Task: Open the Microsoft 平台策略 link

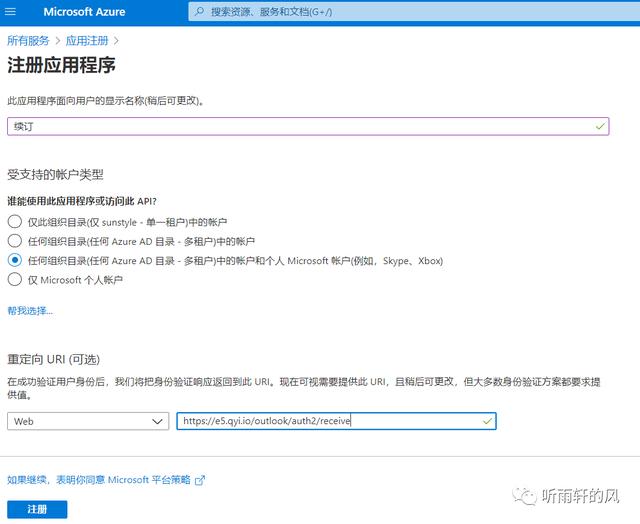Action: coord(99,480)
